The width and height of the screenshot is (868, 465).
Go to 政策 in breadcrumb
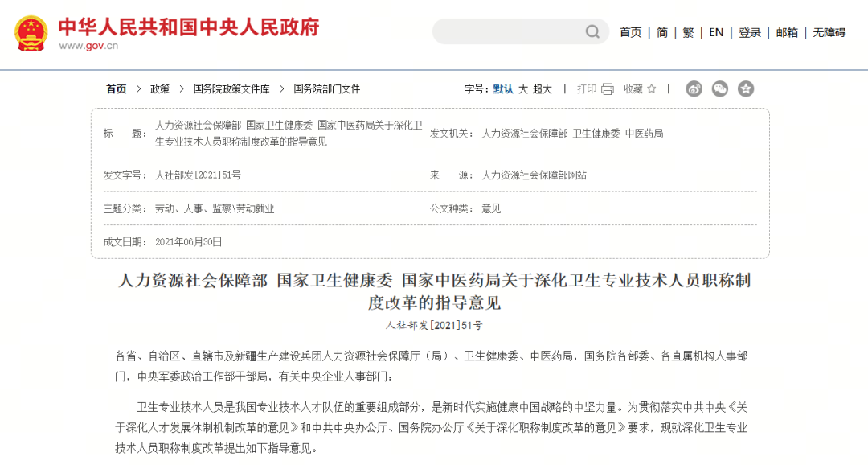click(x=160, y=88)
